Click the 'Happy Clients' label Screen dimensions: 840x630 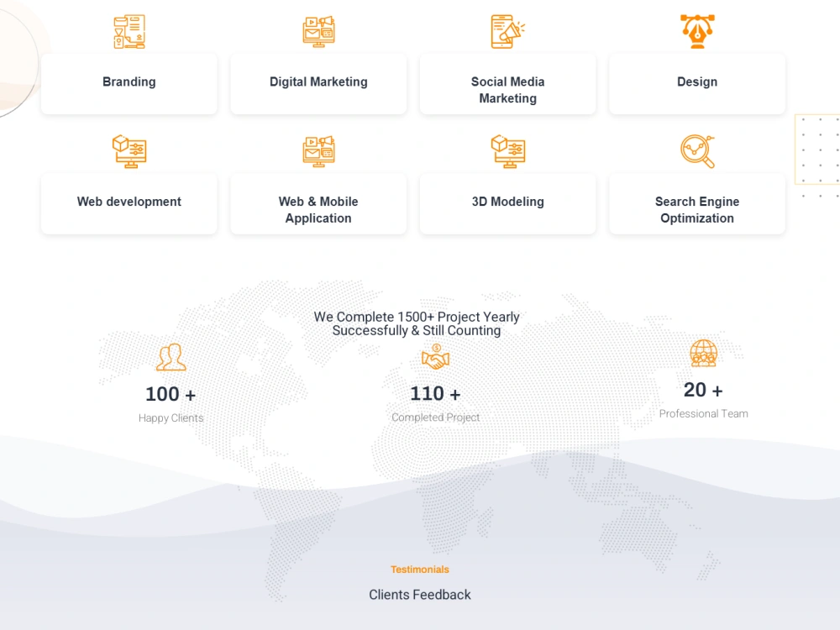pos(171,417)
